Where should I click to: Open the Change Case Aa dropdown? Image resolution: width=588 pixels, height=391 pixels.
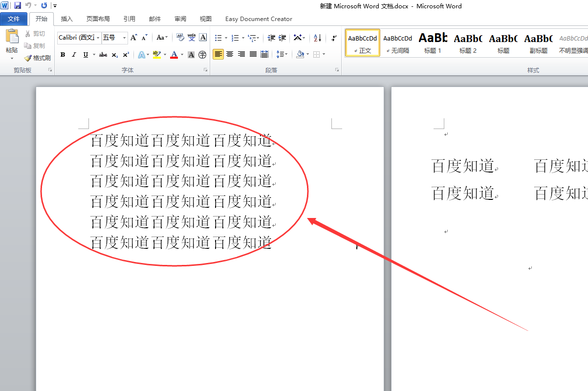pos(162,38)
